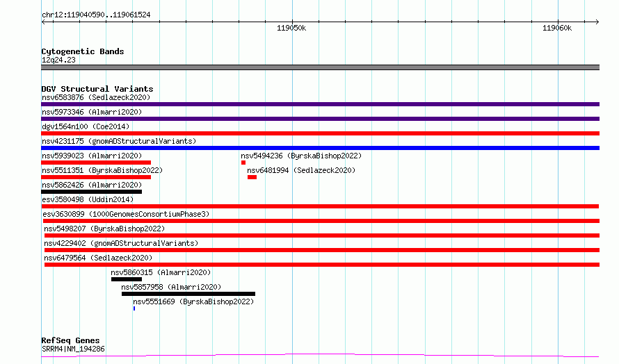Click the gray 12q24.23 cytogenetic band bar

point(320,67)
